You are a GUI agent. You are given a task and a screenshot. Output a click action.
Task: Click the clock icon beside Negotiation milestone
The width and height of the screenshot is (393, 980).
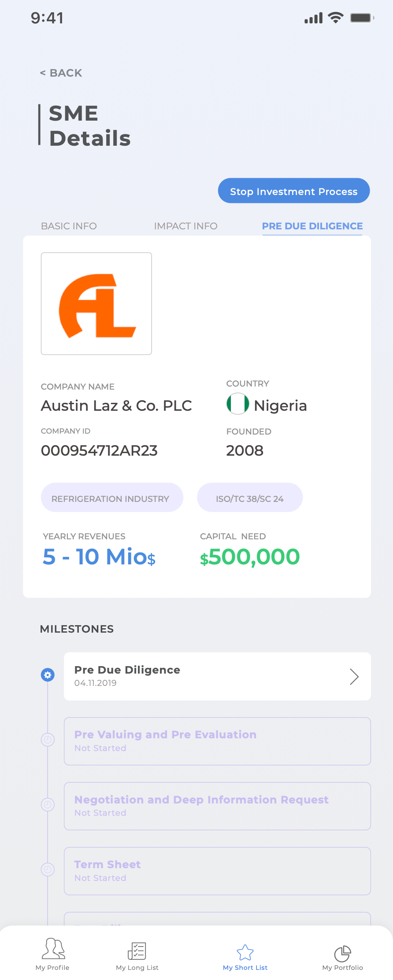click(48, 805)
